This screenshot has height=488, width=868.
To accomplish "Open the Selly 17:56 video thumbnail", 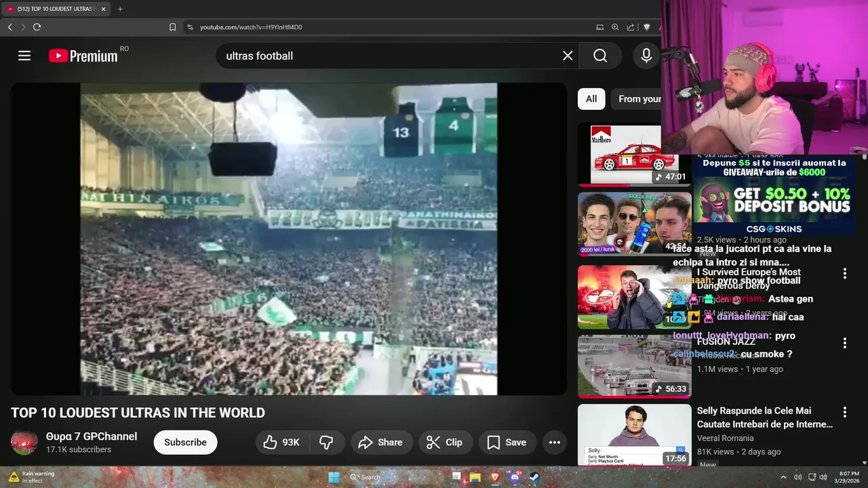I will [634, 435].
